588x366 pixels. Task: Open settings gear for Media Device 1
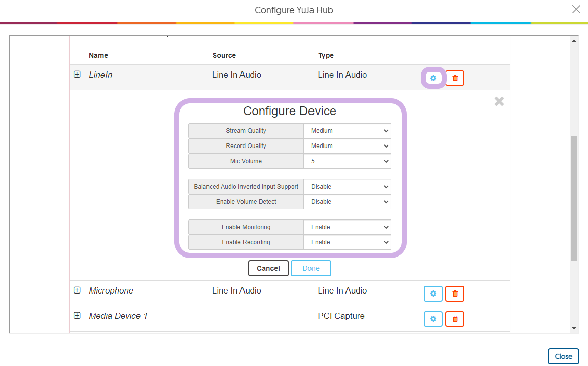click(433, 319)
